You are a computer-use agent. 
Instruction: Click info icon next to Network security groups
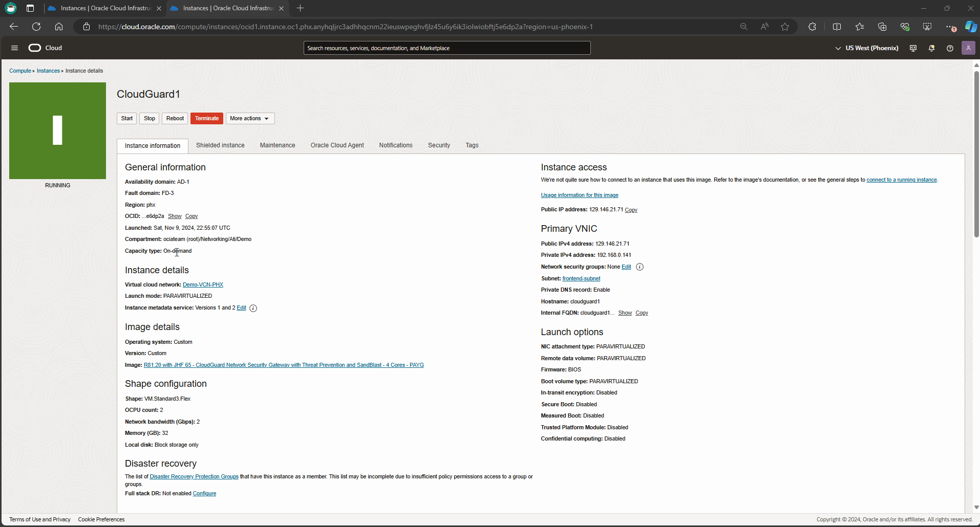[640, 267]
